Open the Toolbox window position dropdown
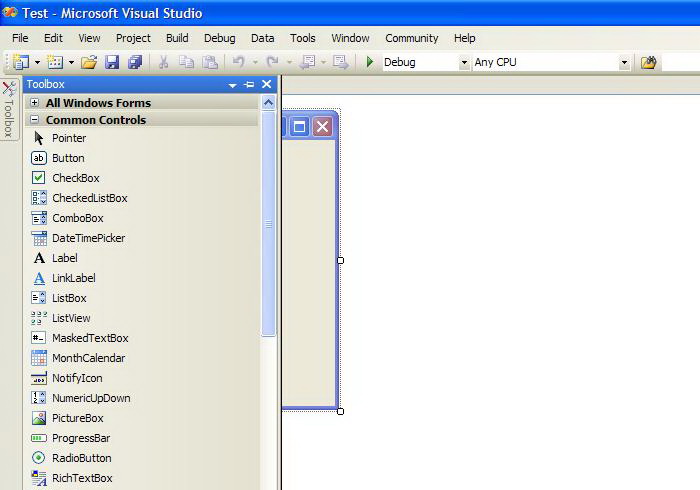The width and height of the screenshot is (700, 490). click(232, 85)
